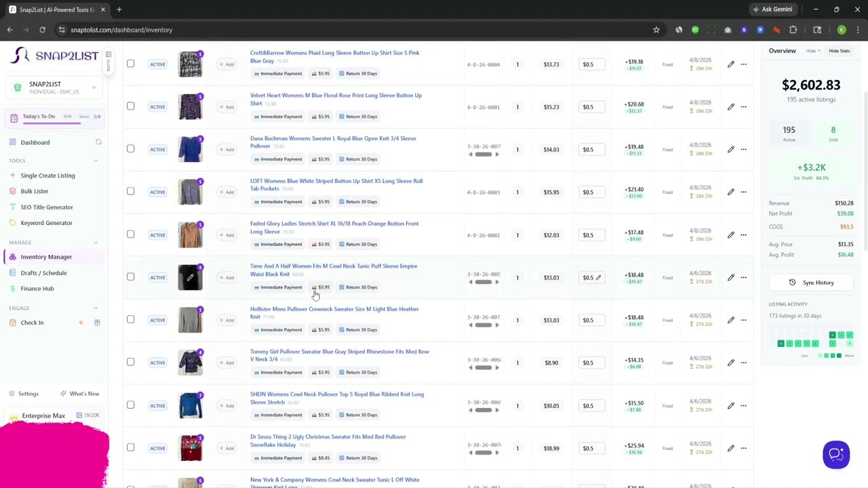The image size is (868, 488).
Task: Click the Snap2List logo
Action: click(56, 56)
